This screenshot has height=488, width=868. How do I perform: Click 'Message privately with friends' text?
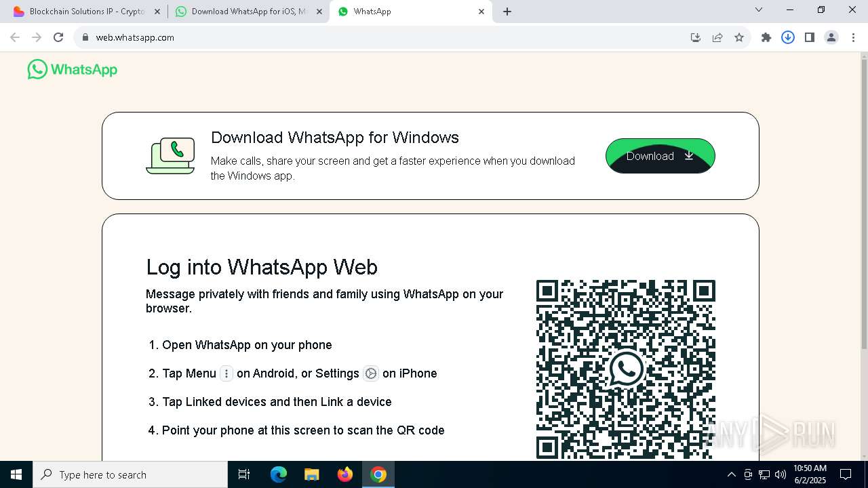[x=325, y=301]
